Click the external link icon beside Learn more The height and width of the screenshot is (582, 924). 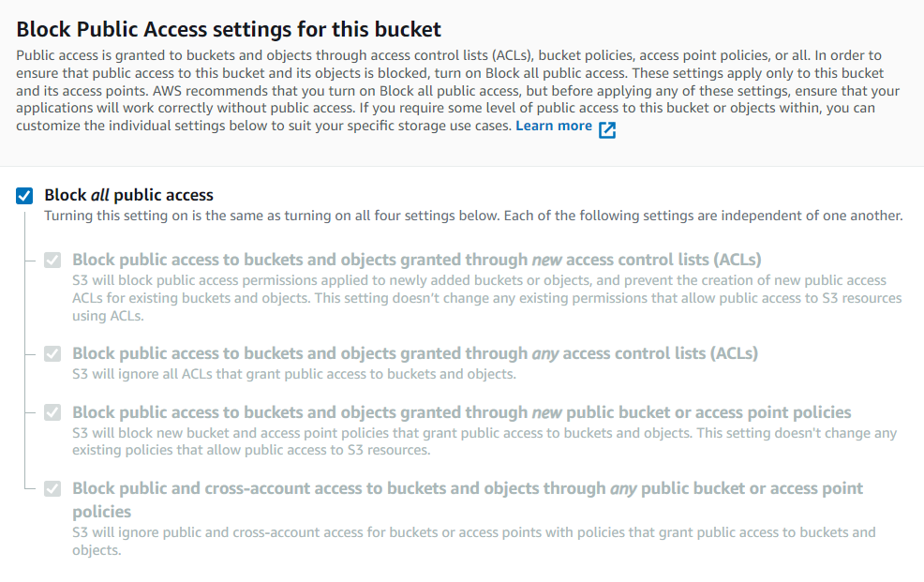[x=607, y=128]
